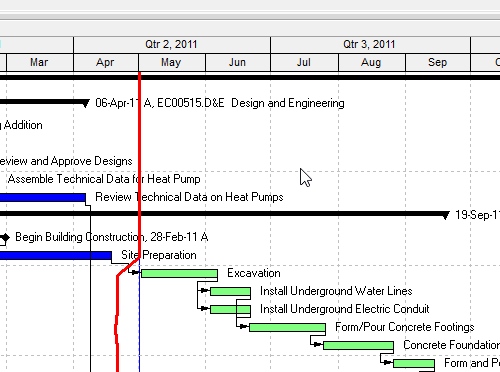This screenshot has width=500, height=372.
Task: Click the Qtr 2, 2011 timescale header
Action: [172, 44]
